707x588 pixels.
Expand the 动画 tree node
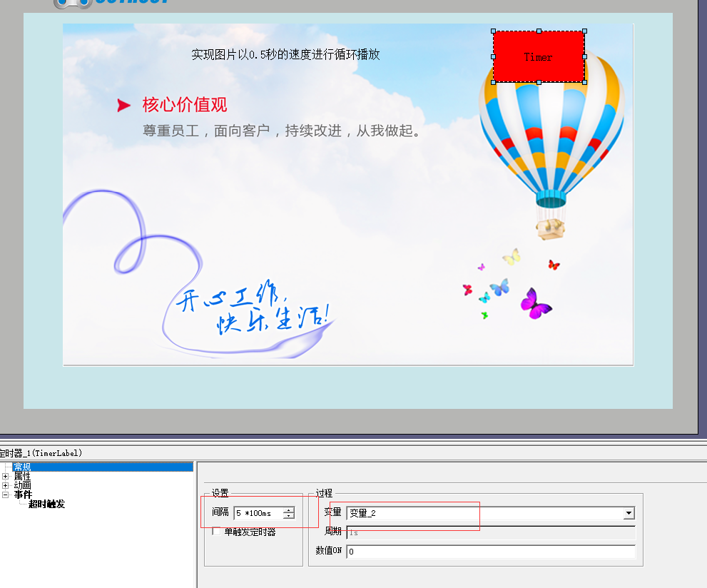6,486
